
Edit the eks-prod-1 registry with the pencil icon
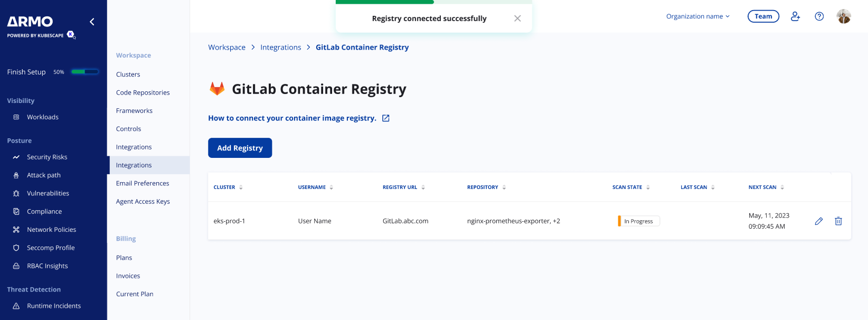pos(819,221)
